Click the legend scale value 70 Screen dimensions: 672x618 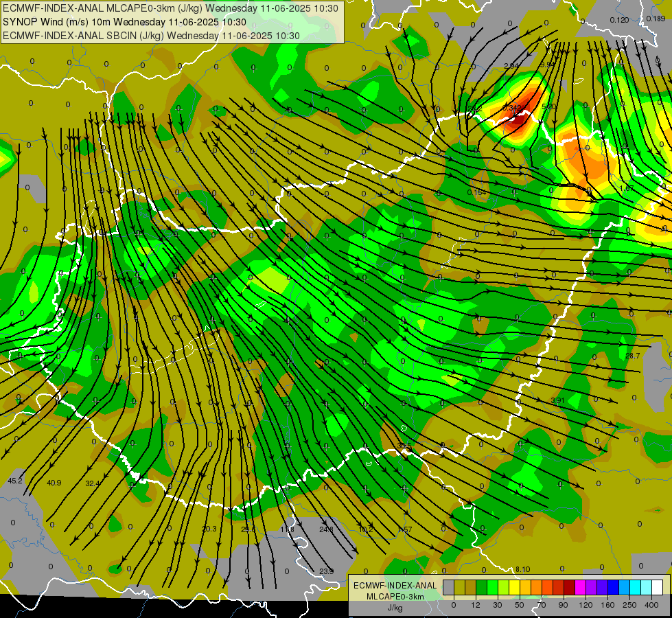[542, 605]
